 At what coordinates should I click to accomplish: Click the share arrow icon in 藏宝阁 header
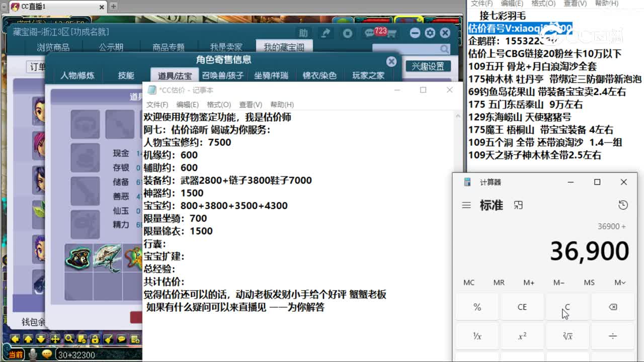click(326, 33)
